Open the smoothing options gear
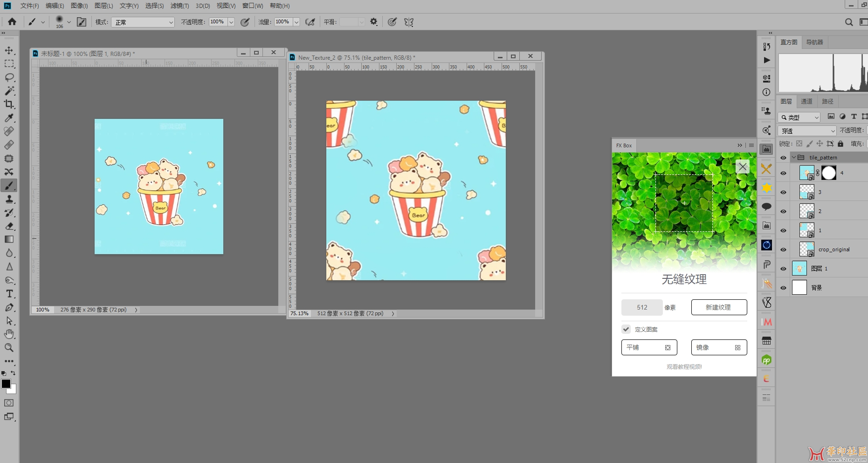The height and width of the screenshot is (463, 868). (x=373, y=22)
